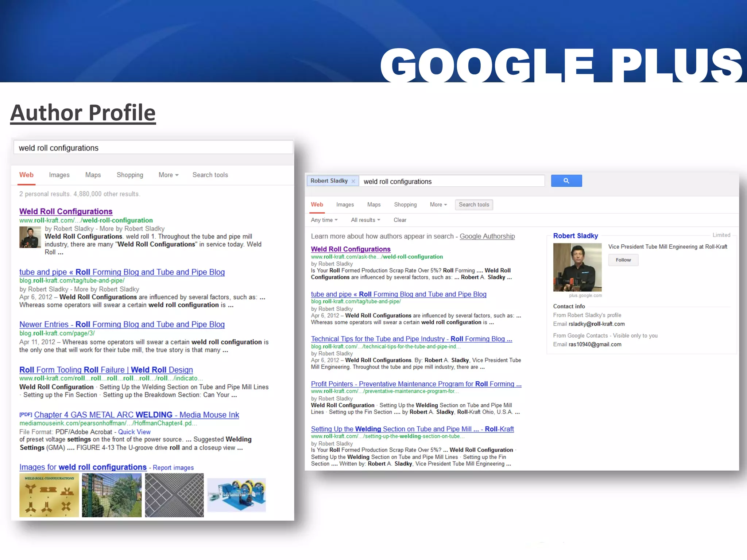Open the blue welding rotator image result

(x=237, y=495)
